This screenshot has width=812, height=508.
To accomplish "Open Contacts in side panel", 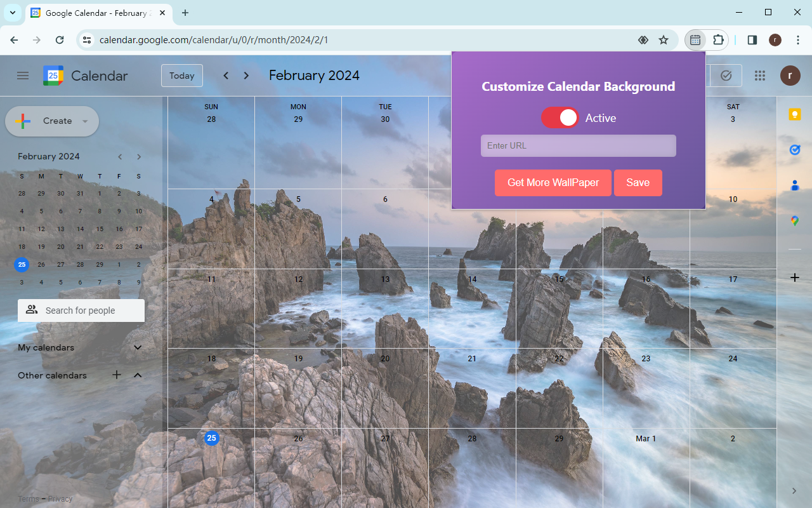I will pyautogui.click(x=795, y=185).
